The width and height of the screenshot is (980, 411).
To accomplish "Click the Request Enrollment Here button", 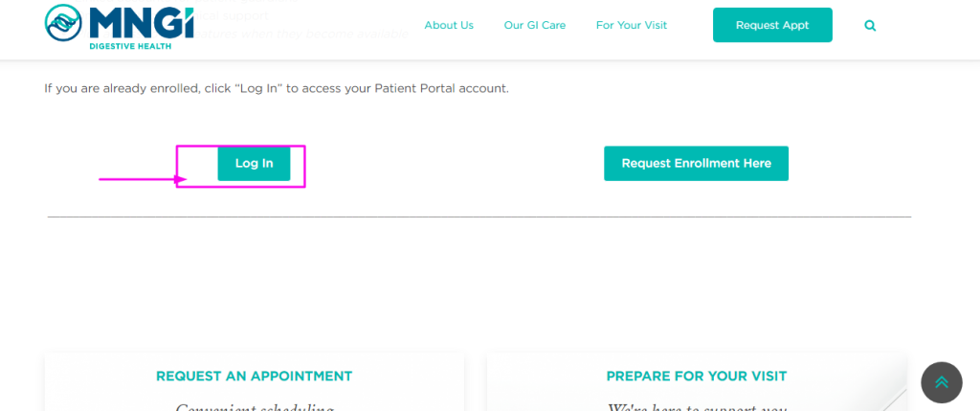I will tap(697, 163).
